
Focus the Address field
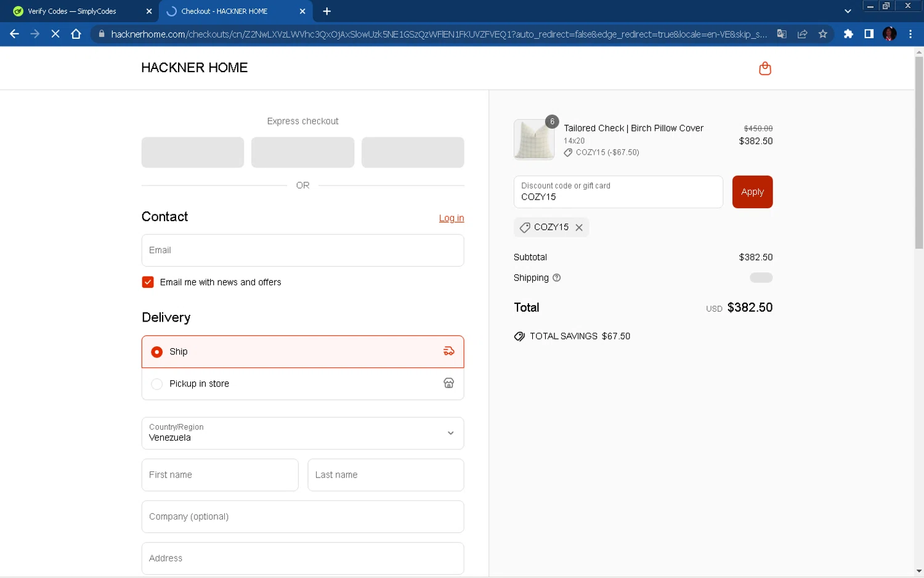[302, 558]
